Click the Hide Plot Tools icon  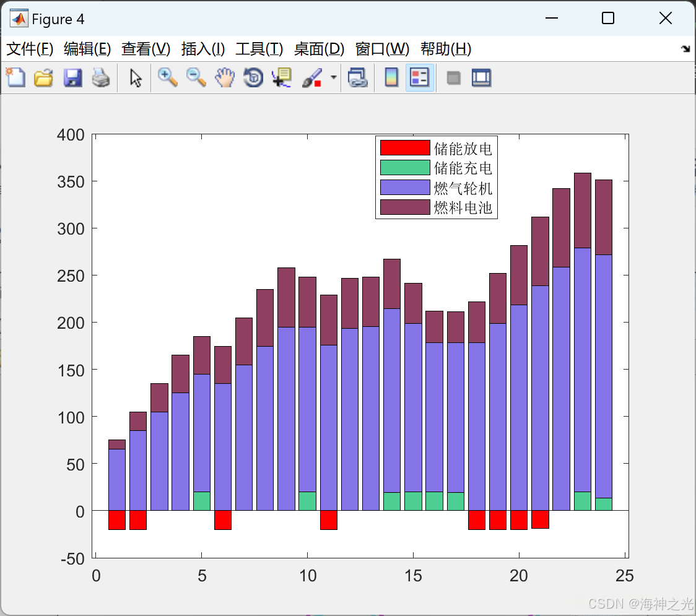(453, 78)
